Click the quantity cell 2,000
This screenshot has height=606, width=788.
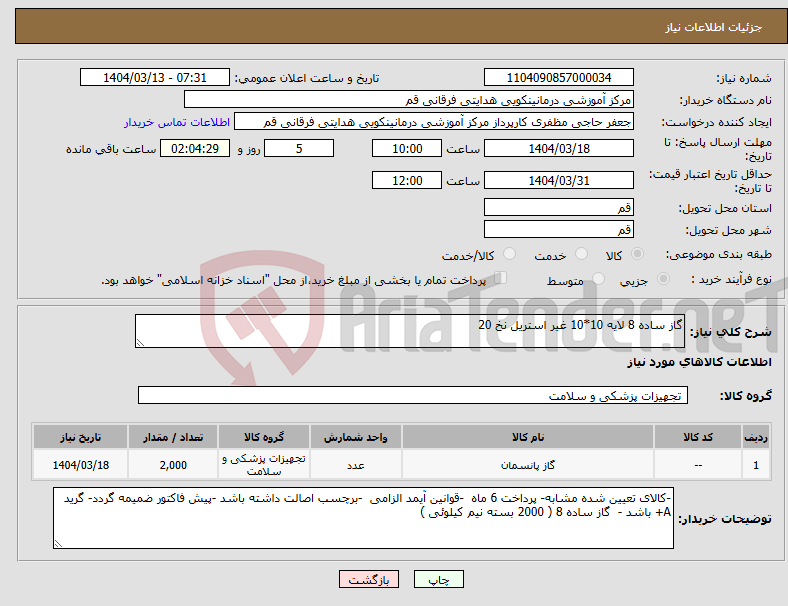click(x=173, y=465)
